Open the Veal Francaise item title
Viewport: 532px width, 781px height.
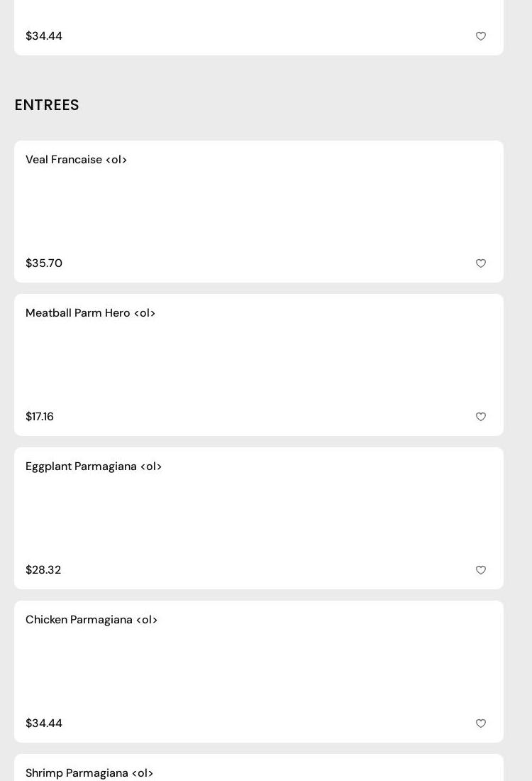(76, 160)
